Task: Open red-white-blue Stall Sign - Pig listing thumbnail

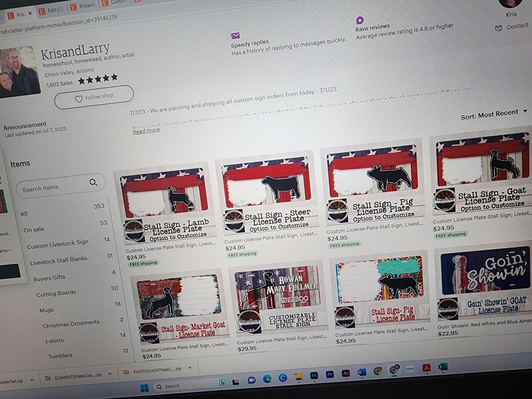Action: coord(373,181)
